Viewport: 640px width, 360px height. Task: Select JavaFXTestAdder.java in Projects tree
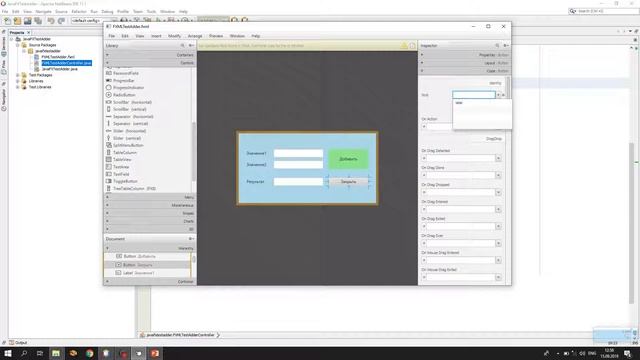(60, 69)
